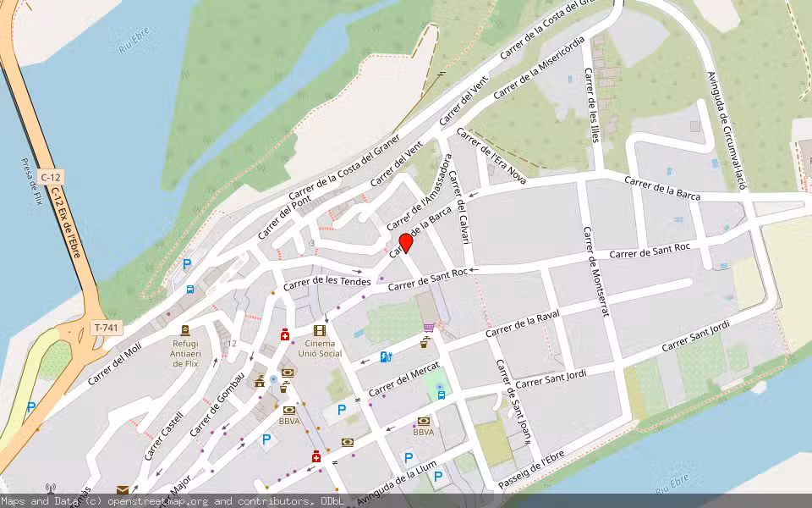This screenshot has height=508, width=812.
Task: Click the red pharmacy icon near Avinguda de la Llum
Action: pyautogui.click(x=315, y=457)
